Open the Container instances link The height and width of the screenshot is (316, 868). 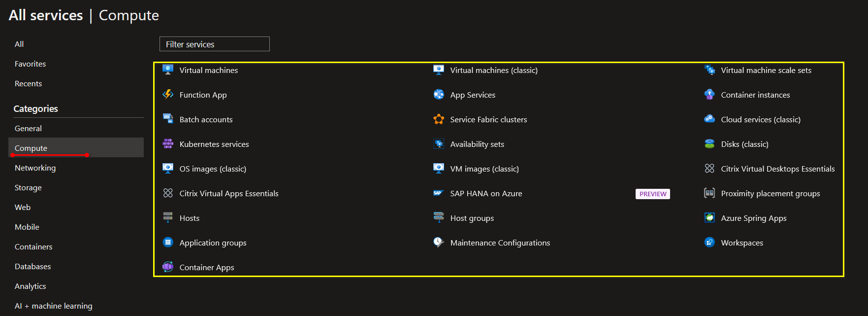[x=755, y=95]
